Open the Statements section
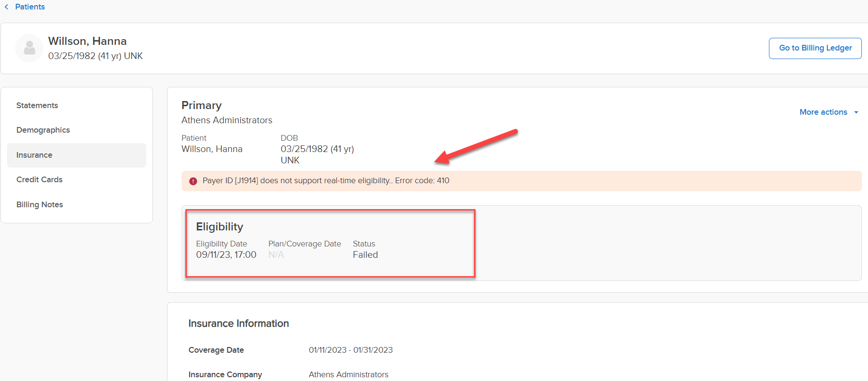Image resolution: width=868 pixels, height=381 pixels. tap(37, 106)
